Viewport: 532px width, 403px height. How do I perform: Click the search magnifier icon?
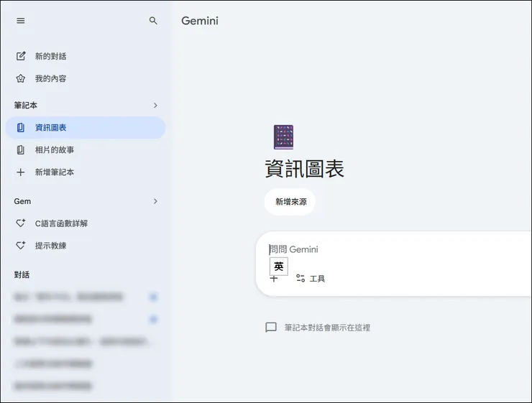153,21
